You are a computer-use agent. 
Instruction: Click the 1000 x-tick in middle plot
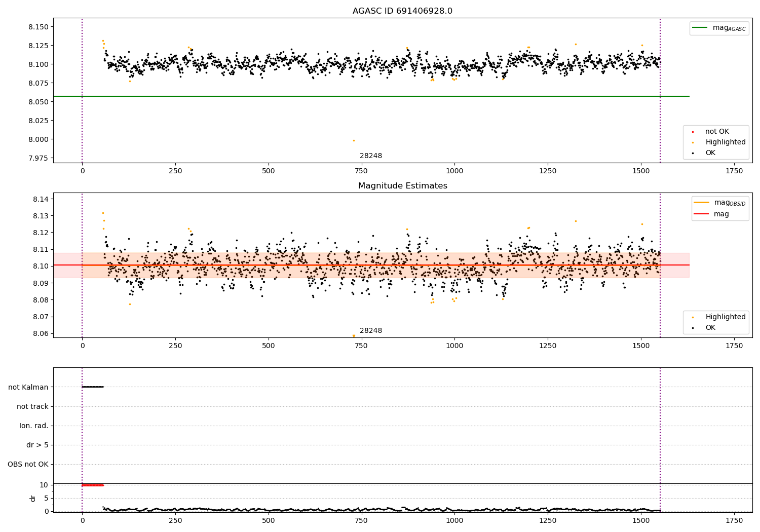click(454, 346)
